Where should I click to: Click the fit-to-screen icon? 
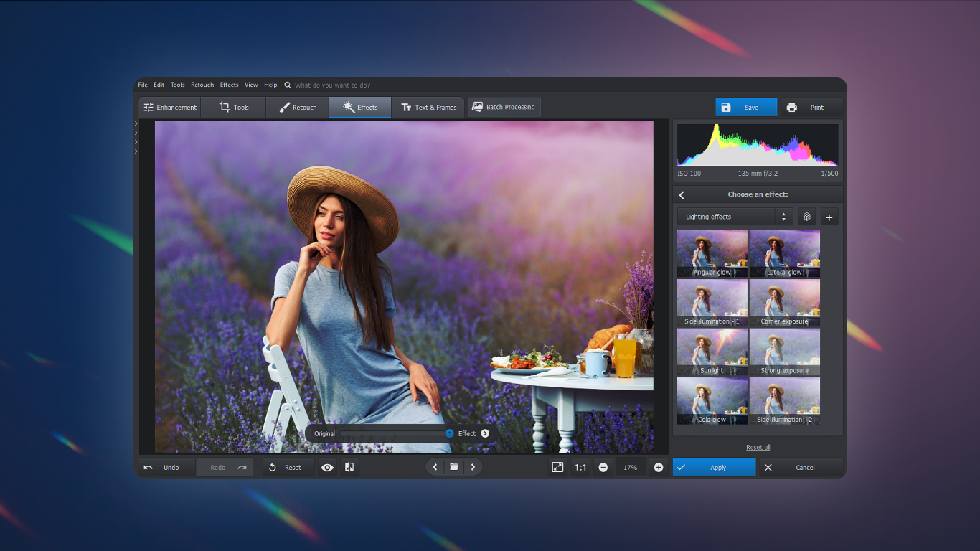pyautogui.click(x=557, y=467)
